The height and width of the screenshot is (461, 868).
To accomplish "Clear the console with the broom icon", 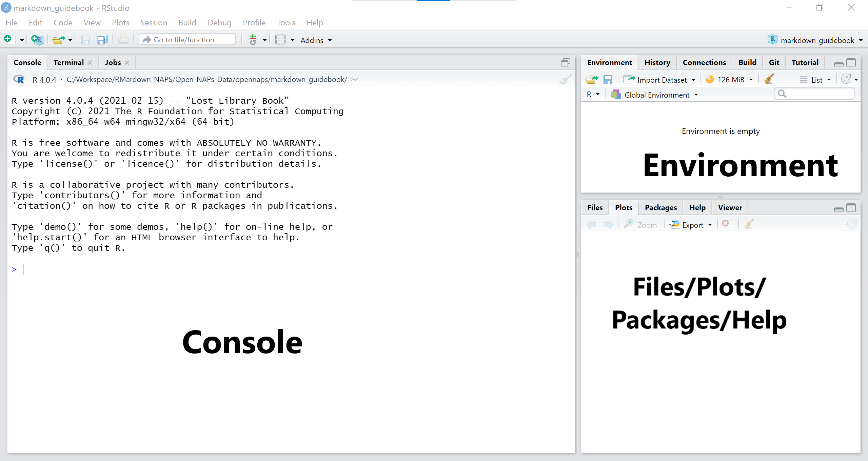I will coord(565,79).
